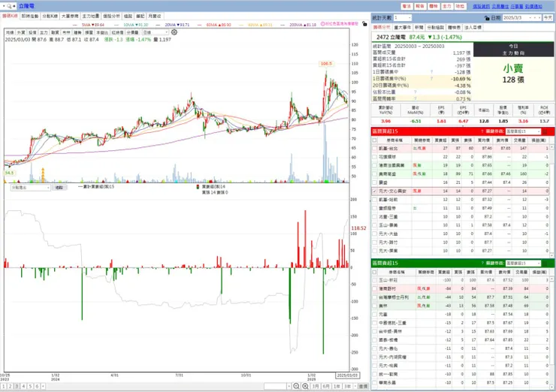Open the 分點追蹤 tab

tap(435, 27)
